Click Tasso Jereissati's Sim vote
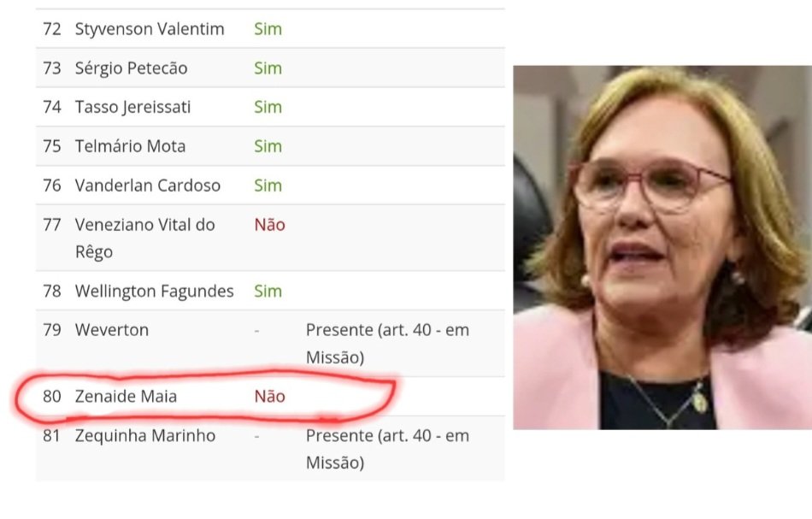 (268, 107)
